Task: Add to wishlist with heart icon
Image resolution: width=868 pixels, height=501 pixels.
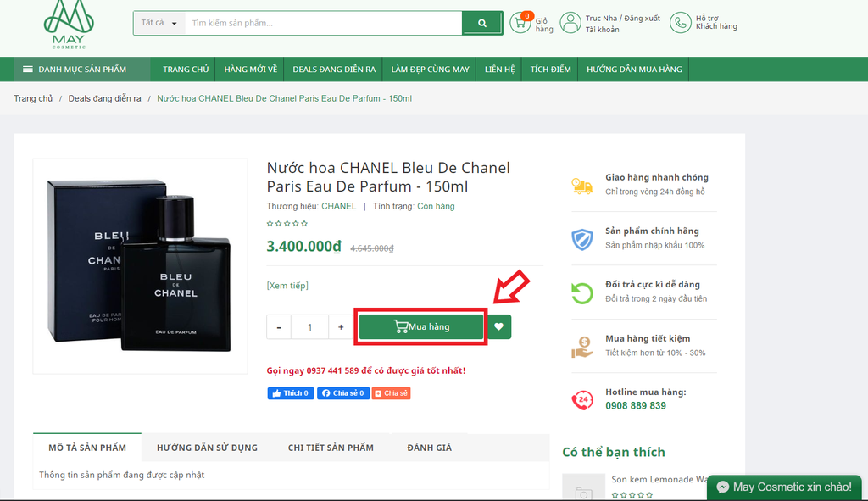Action: (x=498, y=326)
